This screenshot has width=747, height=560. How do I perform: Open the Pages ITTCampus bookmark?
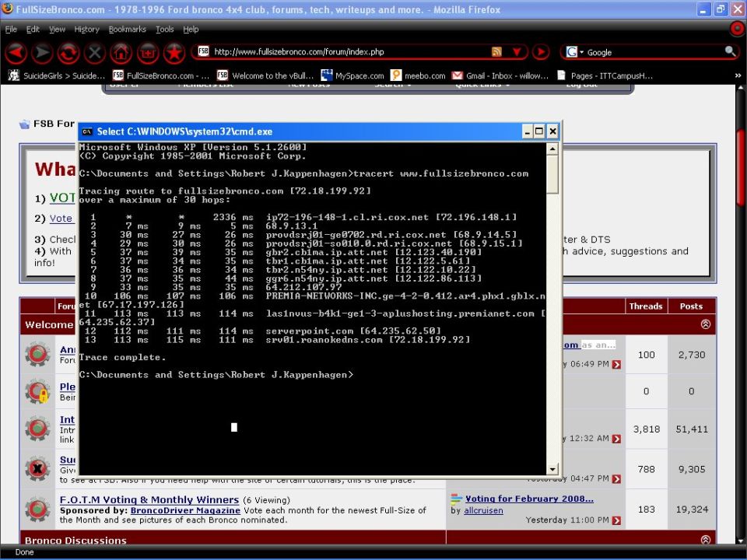(x=605, y=75)
